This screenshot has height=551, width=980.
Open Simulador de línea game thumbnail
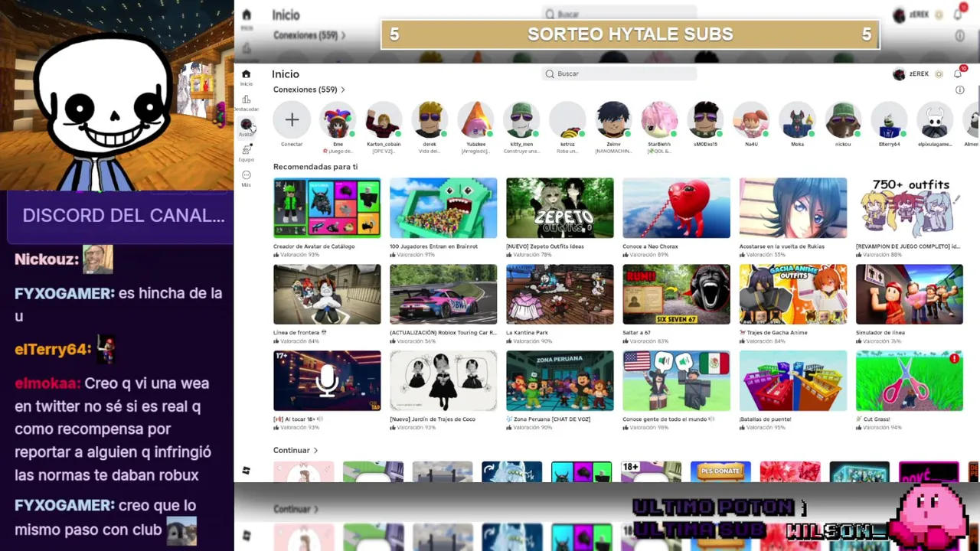pyautogui.click(x=909, y=295)
